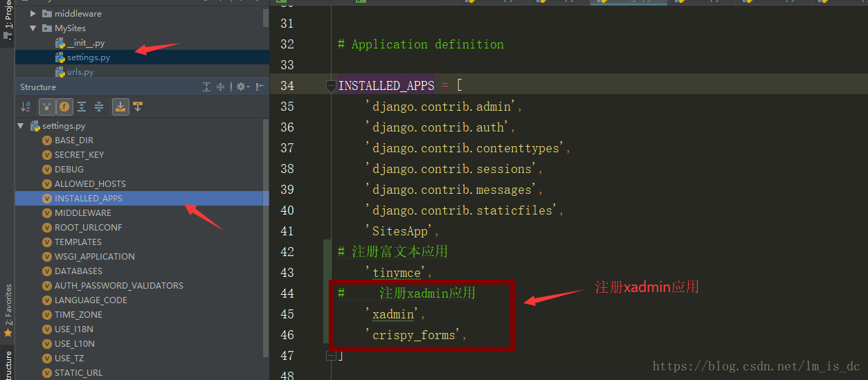Click variable icon next to WSGI_APPLICATION
This screenshot has width=868, height=380.
47,257
